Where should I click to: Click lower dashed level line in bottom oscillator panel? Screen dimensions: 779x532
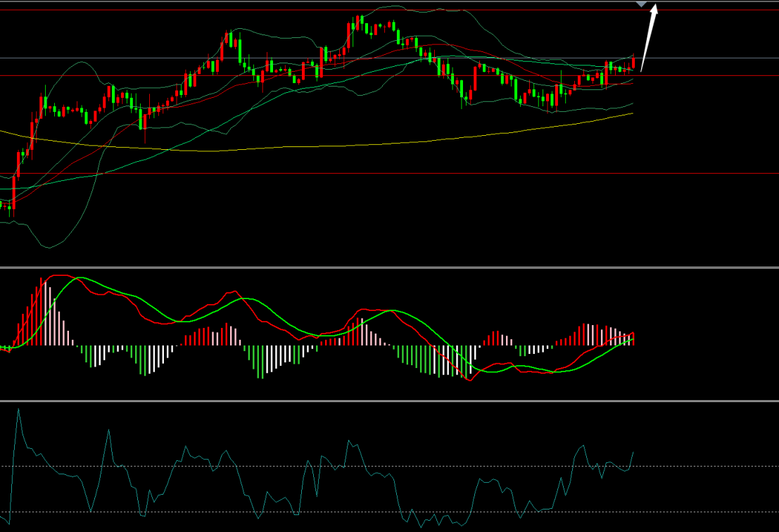point(390,512)
